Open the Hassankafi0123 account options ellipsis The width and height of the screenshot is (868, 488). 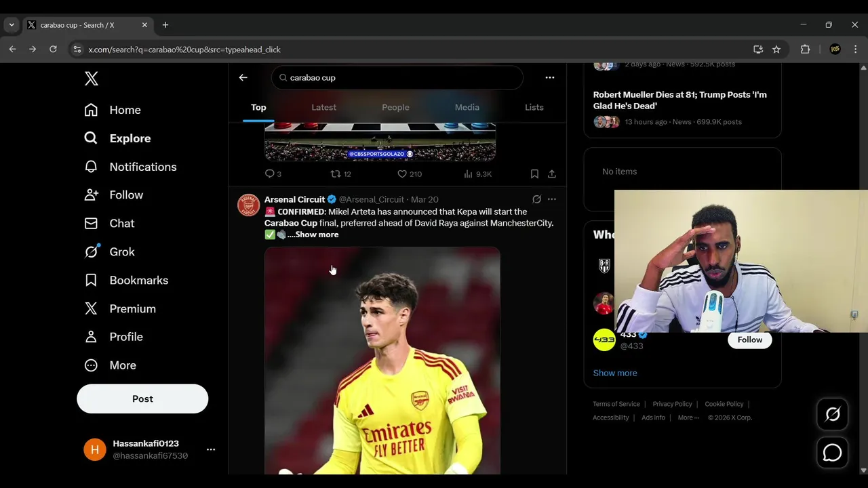coord(211,449)
